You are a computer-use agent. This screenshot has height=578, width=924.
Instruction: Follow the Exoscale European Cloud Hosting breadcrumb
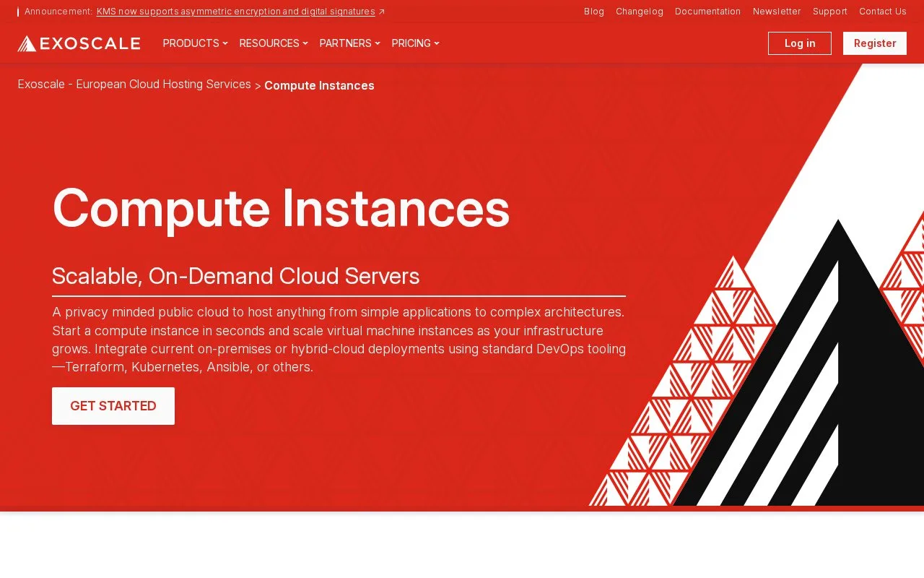click(x=134, y=85)
